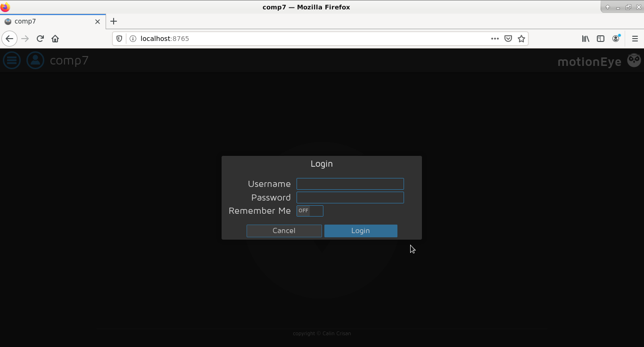Click the user profile icon beside comp7

pos(35,60)
